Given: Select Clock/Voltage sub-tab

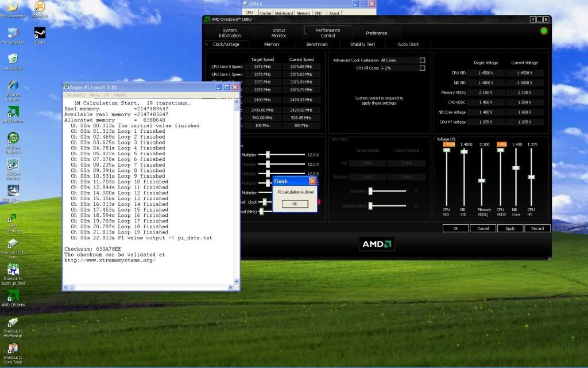Looking at the screenshot, I should [226, 44].
